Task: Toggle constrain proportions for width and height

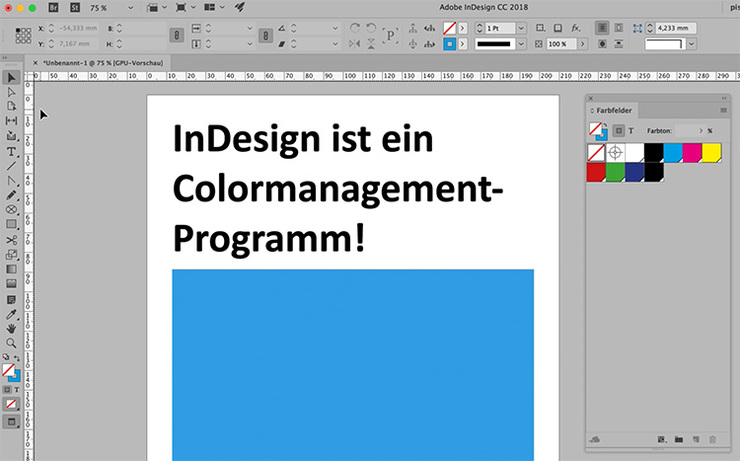Action: click(177, 35)
